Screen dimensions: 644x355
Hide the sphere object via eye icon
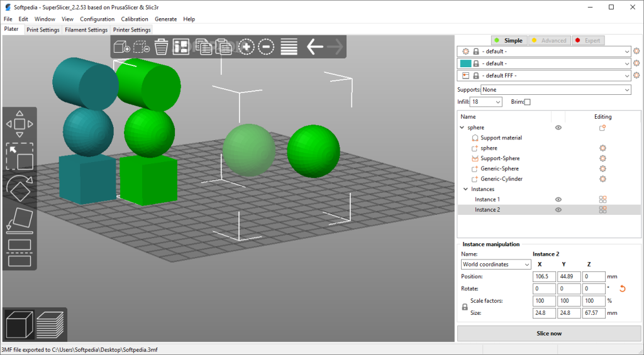[x=558, y=128]
